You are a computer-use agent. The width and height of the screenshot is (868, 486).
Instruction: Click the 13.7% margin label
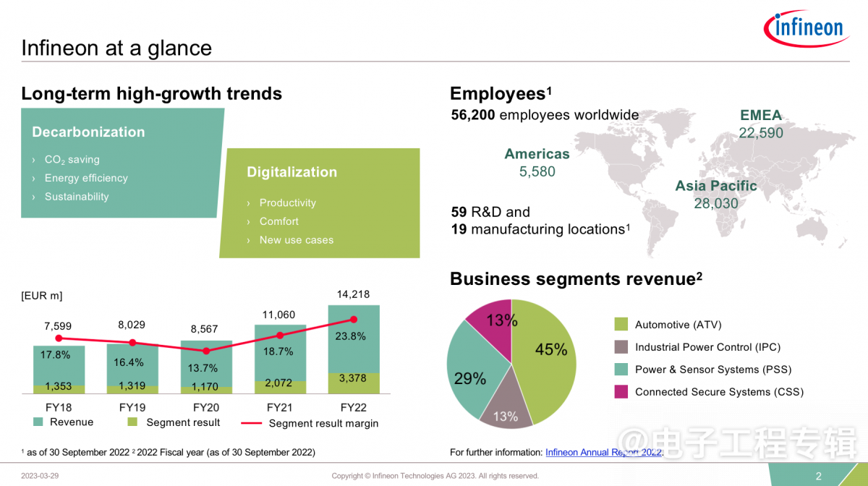203,369
